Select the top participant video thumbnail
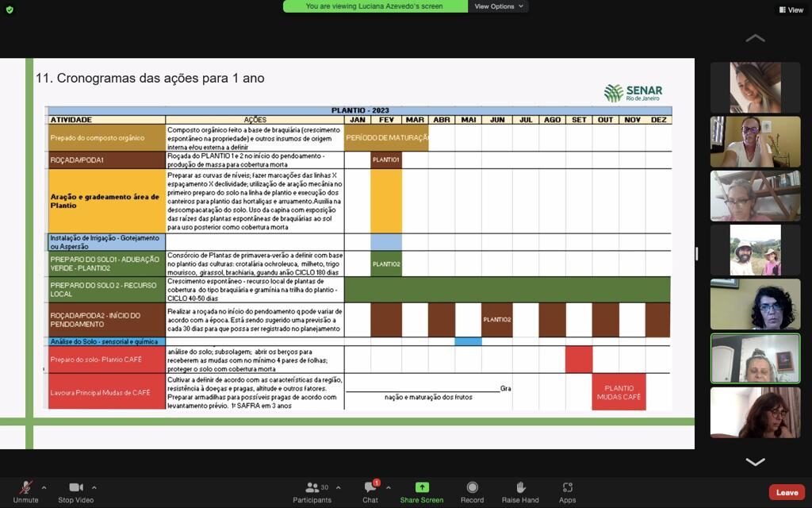This screenshot has height=508, width=812. pos(755,87)
